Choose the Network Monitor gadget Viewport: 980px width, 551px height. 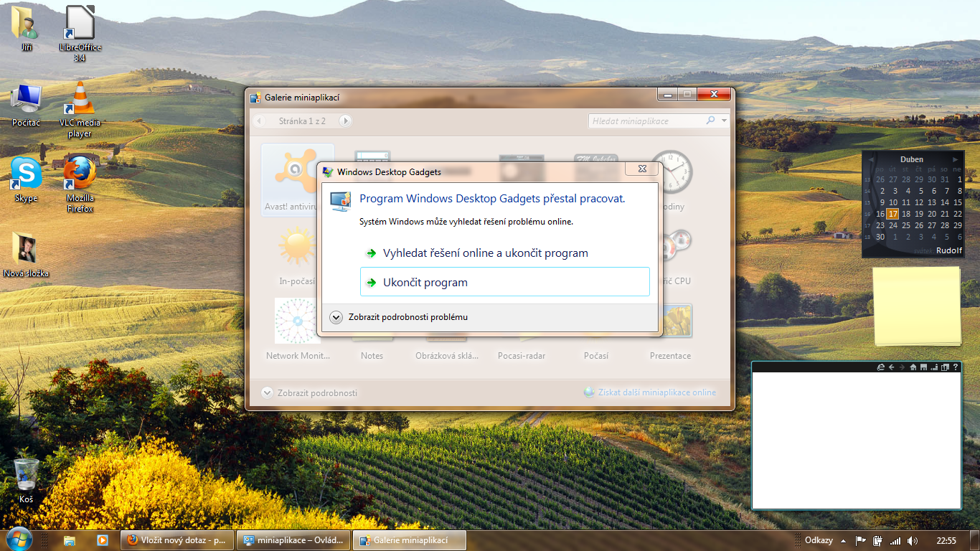pos(298,329)
